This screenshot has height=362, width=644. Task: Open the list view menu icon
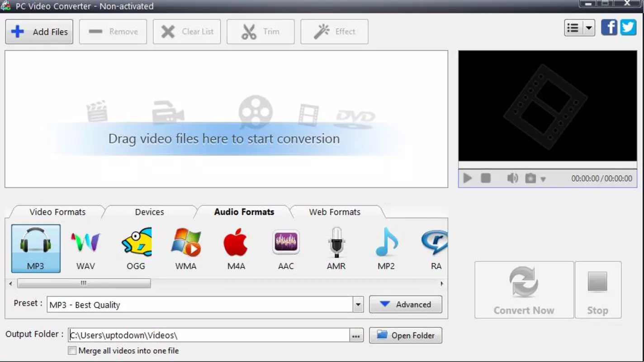coord(573,28)
